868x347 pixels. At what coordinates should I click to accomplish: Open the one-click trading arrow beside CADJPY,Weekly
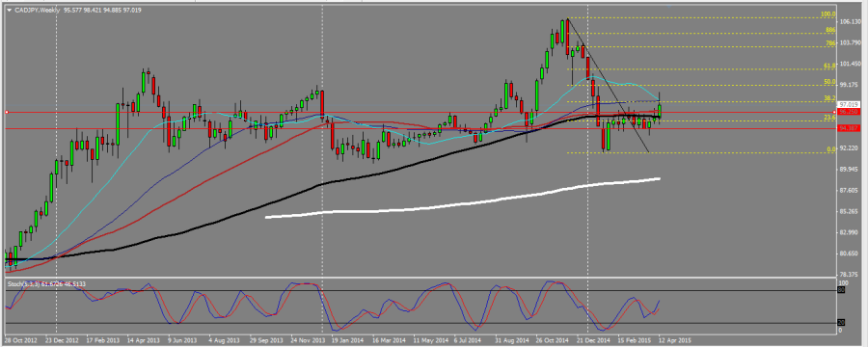(9, 10)
